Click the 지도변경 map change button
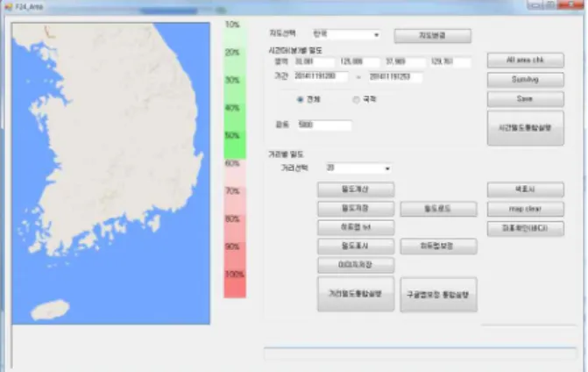This screenshot has height=372, width=588. 432,36
